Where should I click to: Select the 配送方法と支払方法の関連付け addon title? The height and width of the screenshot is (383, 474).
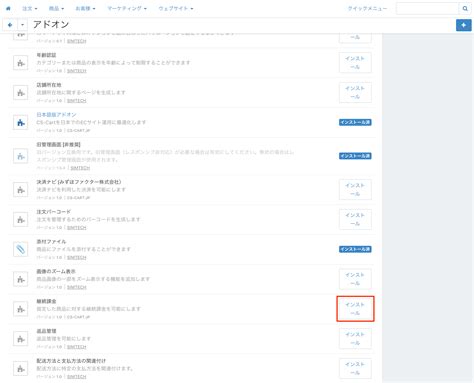coord(71,361)
